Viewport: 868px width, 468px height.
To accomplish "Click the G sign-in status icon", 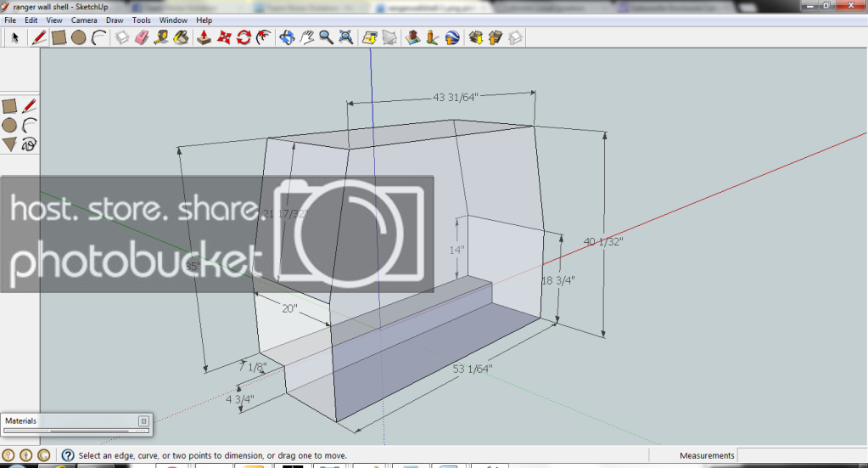I will click(x=44, y=455).
